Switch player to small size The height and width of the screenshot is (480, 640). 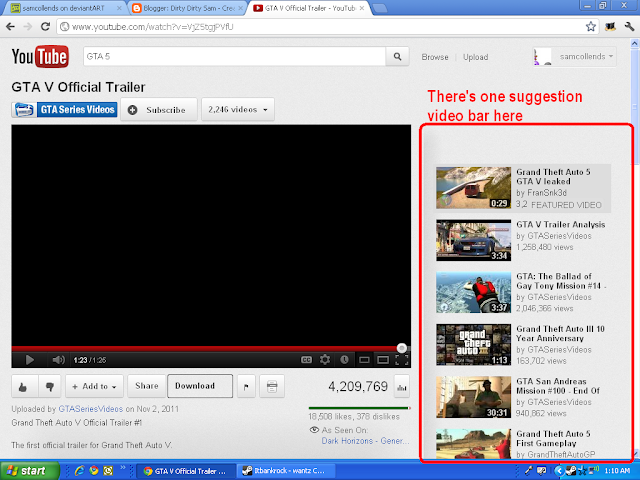364,360
